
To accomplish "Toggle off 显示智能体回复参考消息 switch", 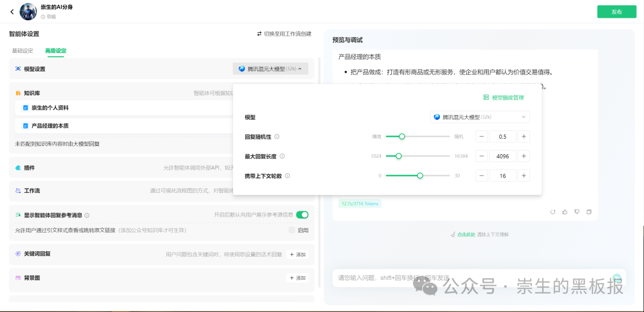I will tap(302, 215).
